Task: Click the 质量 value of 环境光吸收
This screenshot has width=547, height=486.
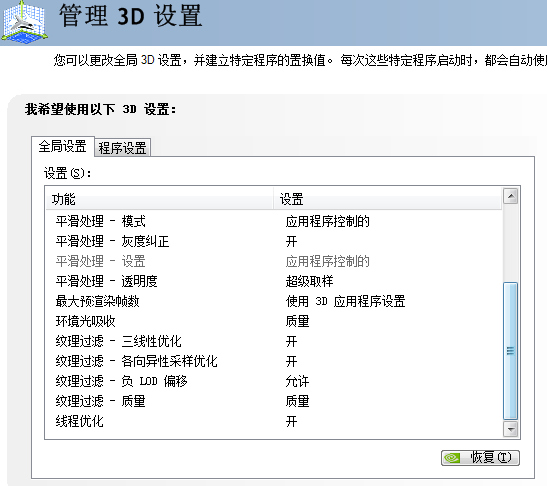Action: 297,321
